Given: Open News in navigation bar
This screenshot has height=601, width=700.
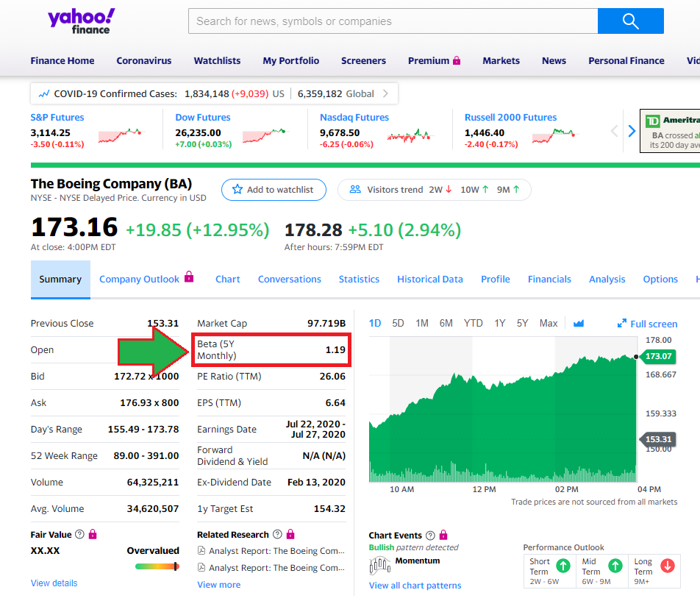Looking at the screenshot, I should coord(554,60).
